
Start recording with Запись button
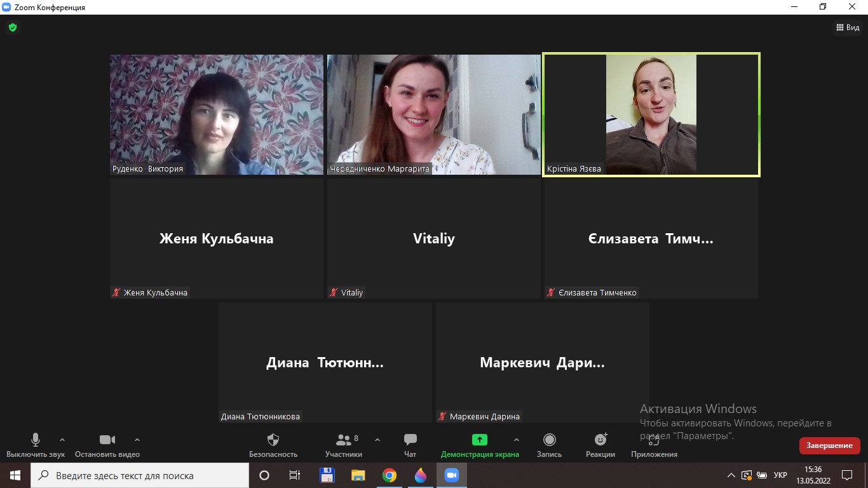click(x=550, y=445)
